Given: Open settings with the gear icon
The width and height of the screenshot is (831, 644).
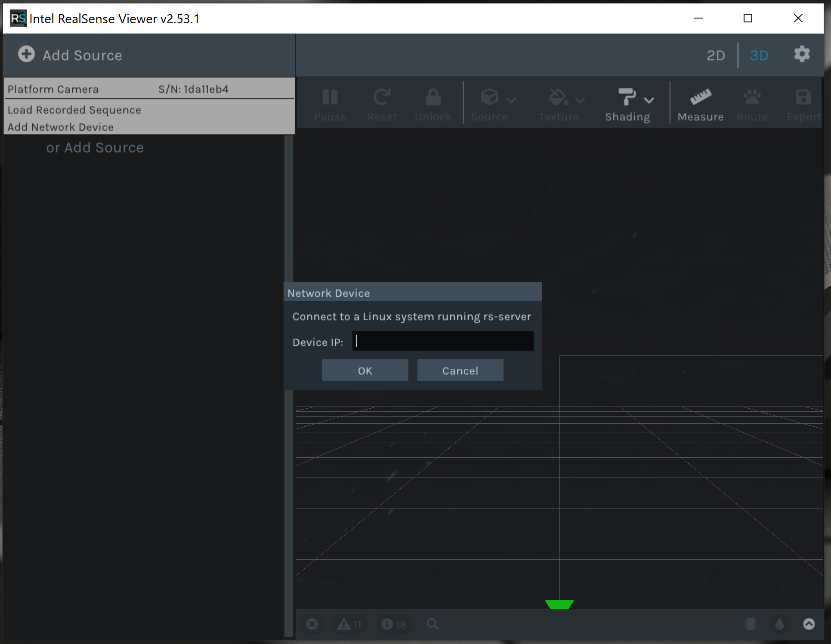Looking at the screenshot, I should pyautogui.click(x=802, y=55).
